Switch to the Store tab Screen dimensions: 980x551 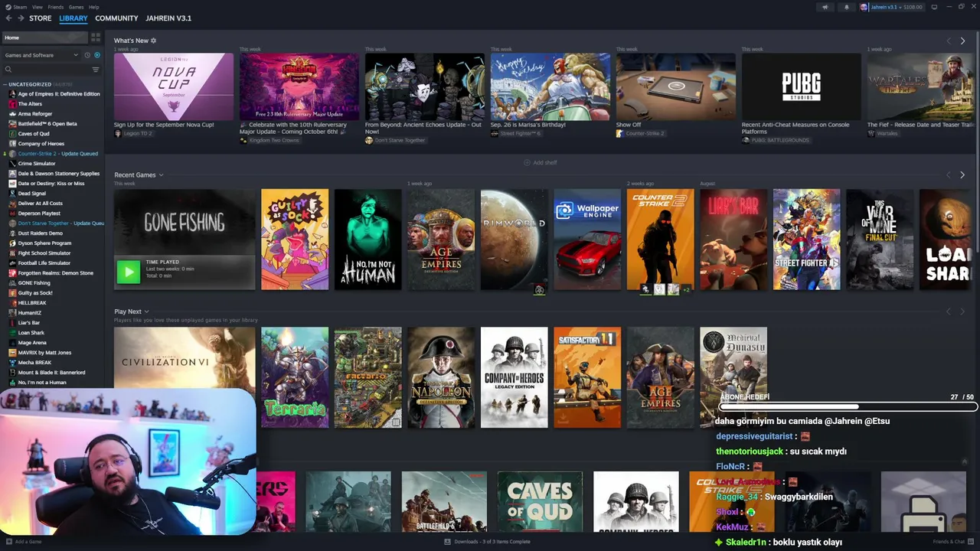(x=41, y=18)
